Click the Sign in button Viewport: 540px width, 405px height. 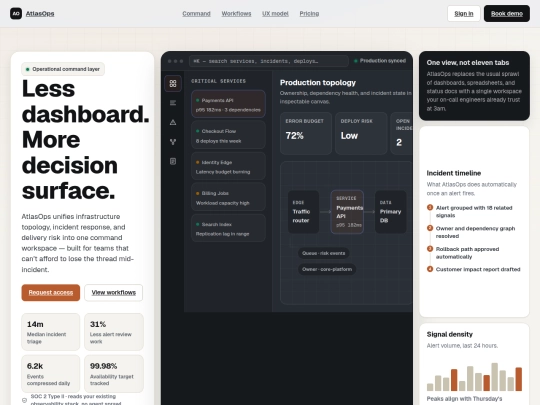tap(464, 13)
